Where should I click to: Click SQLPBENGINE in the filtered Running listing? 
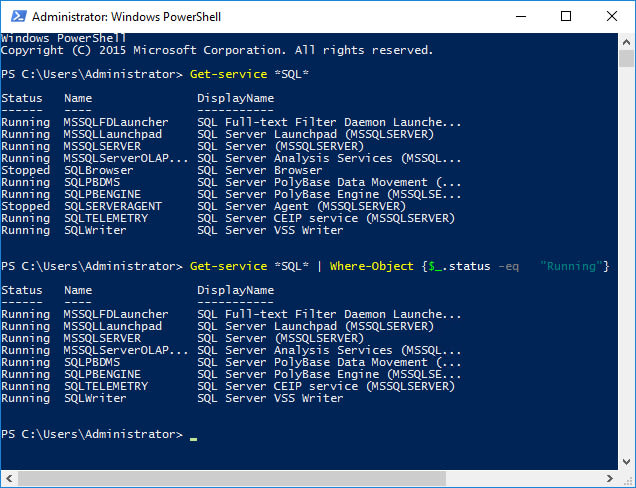pos(102,374)
